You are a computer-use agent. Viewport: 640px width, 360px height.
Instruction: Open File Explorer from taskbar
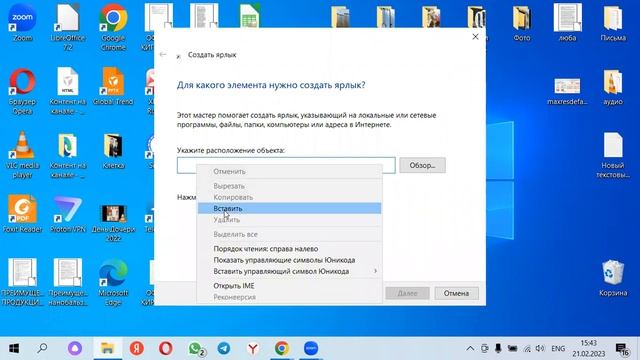[107, 349]
